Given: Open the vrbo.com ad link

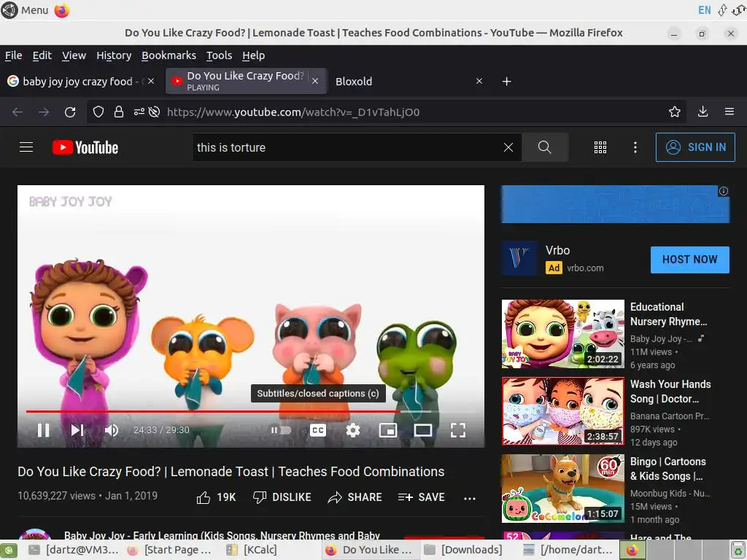Looking at the screenshot, I should 585,268.
